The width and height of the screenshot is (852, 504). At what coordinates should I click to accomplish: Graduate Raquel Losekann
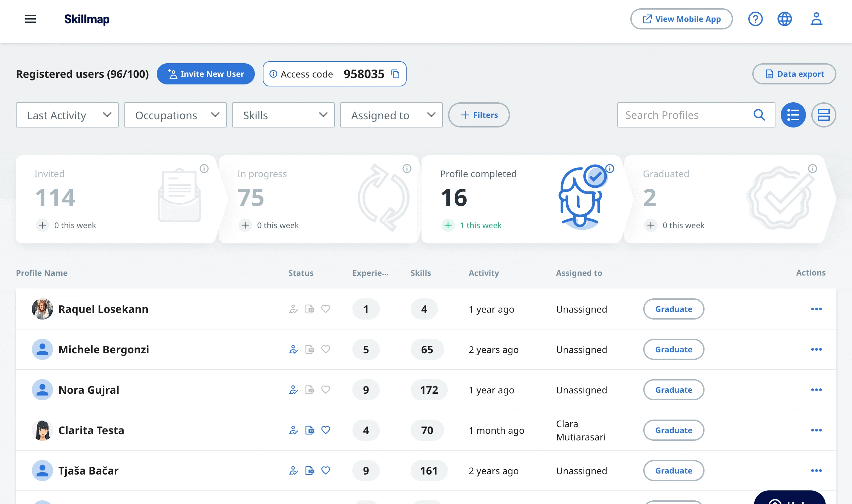(x=674, y=309)
